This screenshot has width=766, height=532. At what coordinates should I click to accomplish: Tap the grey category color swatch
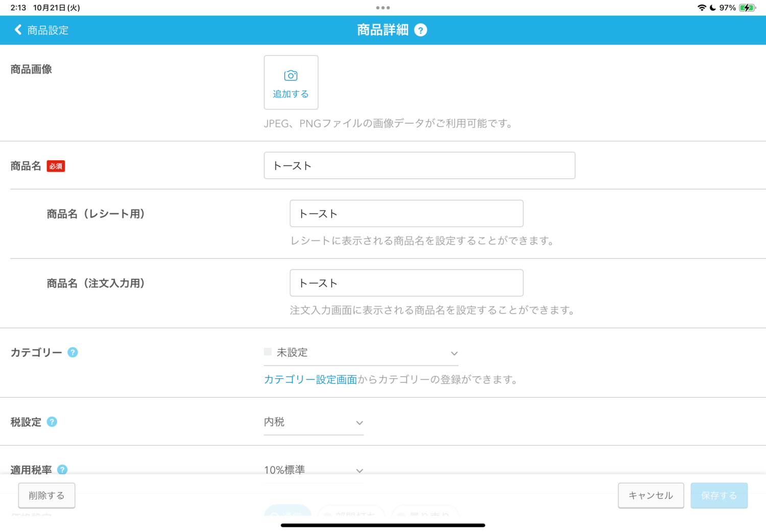[268, 352]
